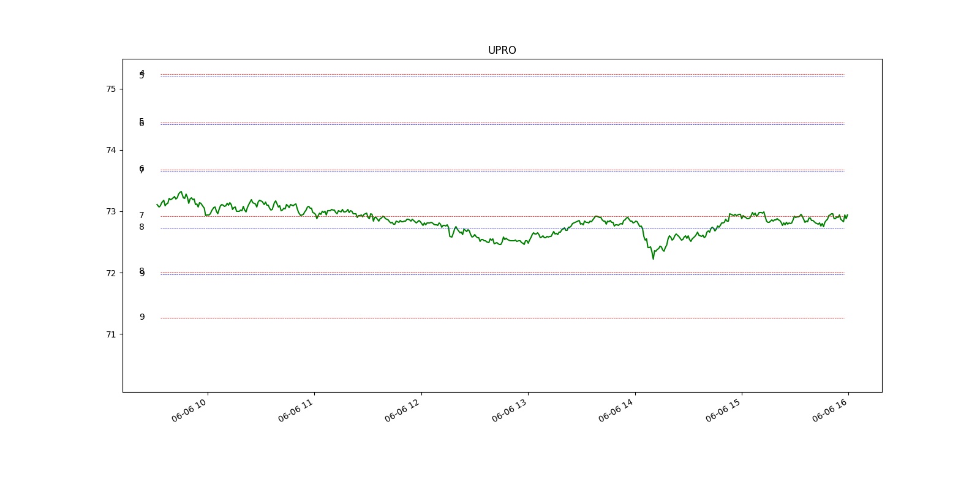Select the 72 y-axis tick label
The width and height of the screenshot is (980, 490).
click(x=111, y=273)
